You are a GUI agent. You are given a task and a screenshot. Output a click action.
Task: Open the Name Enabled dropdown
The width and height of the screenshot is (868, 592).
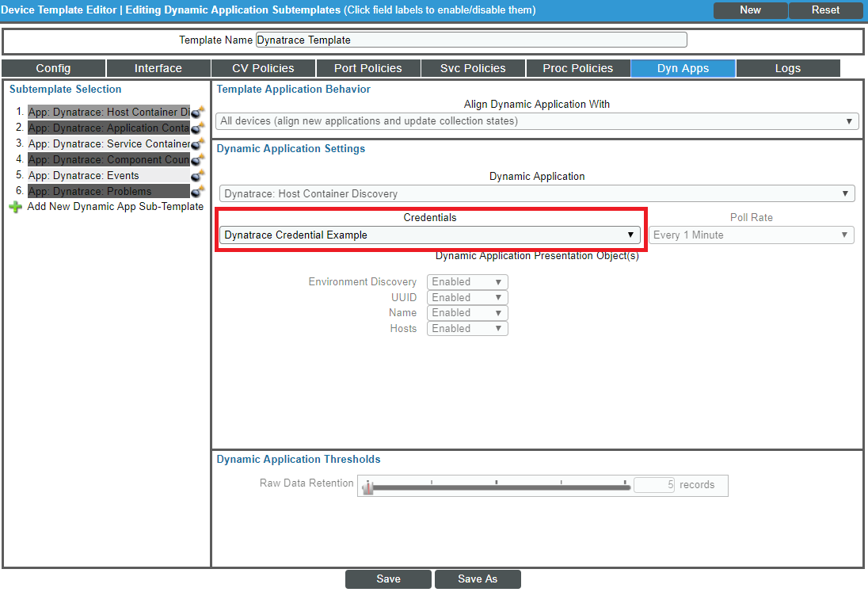pyautogui.click(x=467, y=313)
